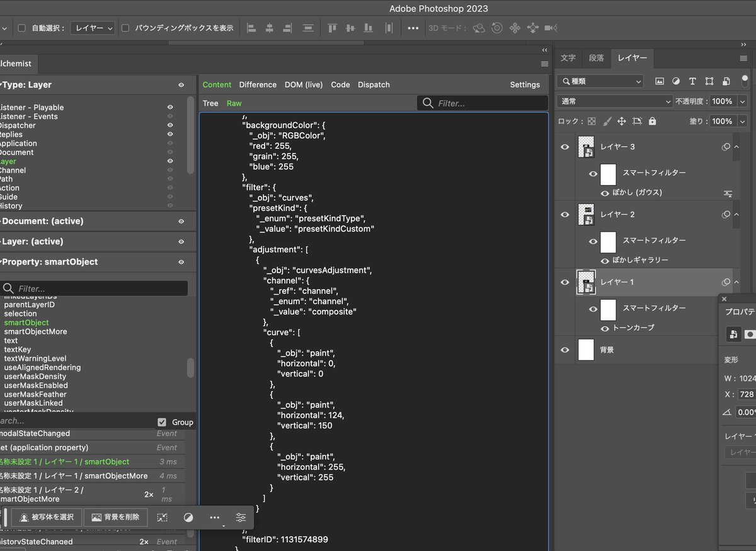Click the align horizontal centers icon
This screenshot has height=551, width=756.
[269, 28]
